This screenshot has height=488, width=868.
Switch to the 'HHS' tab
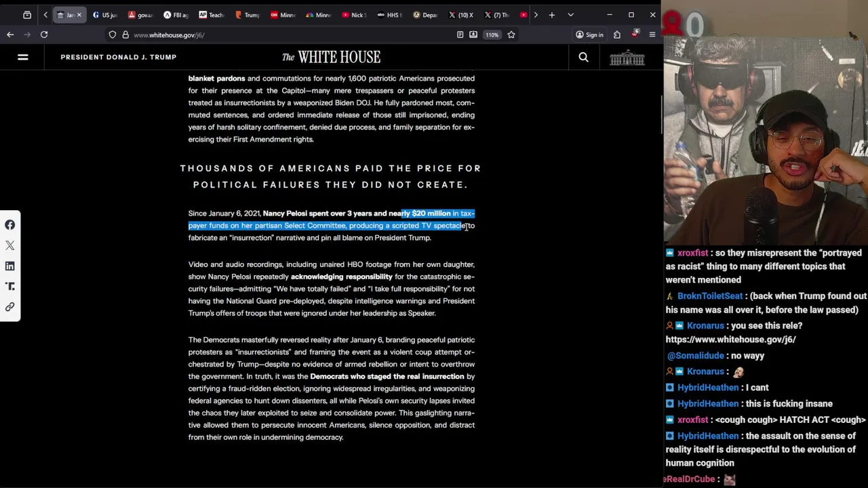(x=390, y=15)
